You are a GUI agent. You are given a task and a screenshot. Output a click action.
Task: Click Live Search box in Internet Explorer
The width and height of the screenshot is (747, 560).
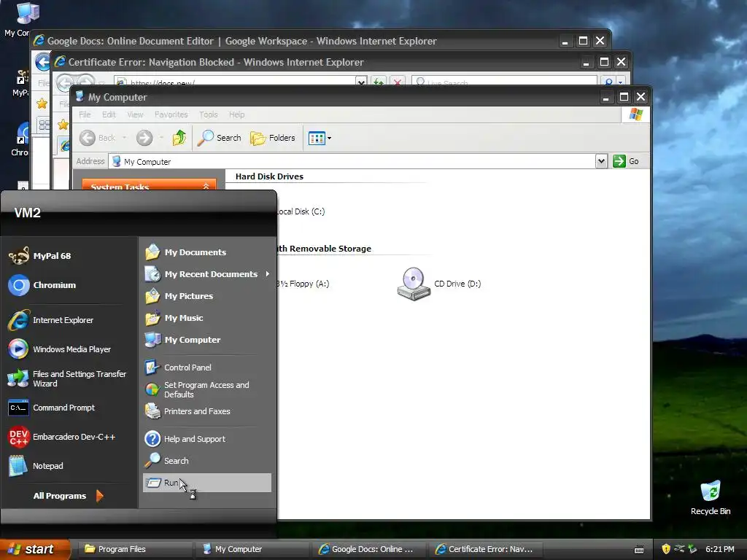point(505,82)
